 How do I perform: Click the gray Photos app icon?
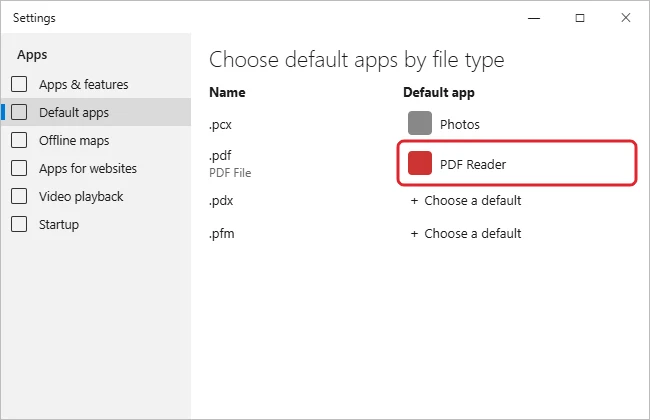point(420,123)
